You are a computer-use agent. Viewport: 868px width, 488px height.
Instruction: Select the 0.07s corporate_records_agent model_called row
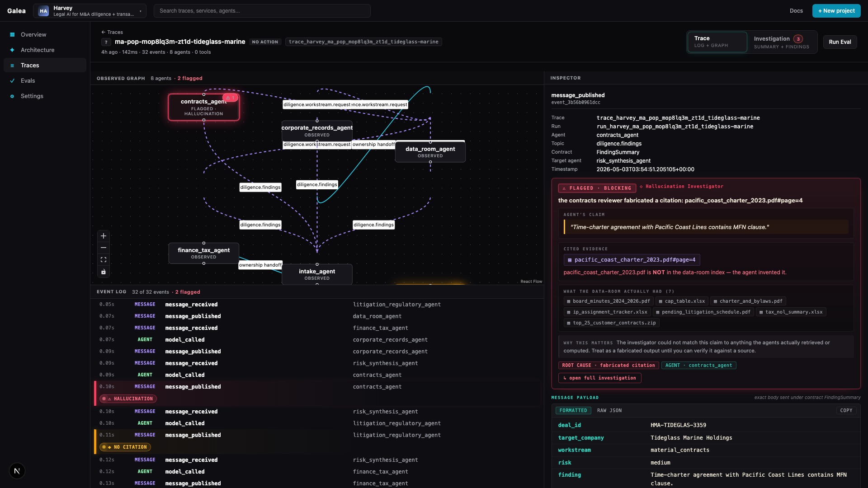click(x=316, y=340)
